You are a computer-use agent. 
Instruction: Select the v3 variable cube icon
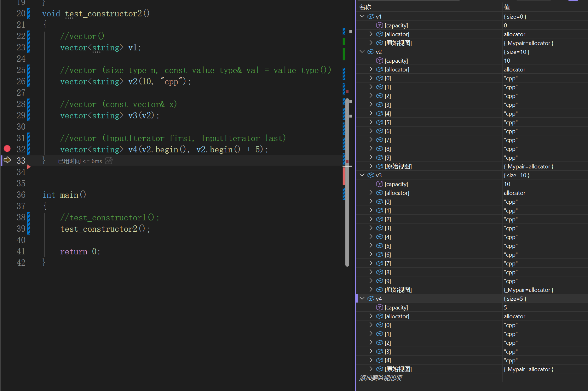tap(371, 175)
